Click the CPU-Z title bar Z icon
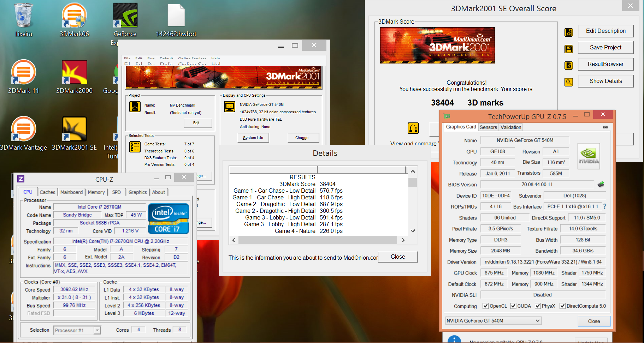The height and width of the screenshot is (343, 644). [21, 179]
